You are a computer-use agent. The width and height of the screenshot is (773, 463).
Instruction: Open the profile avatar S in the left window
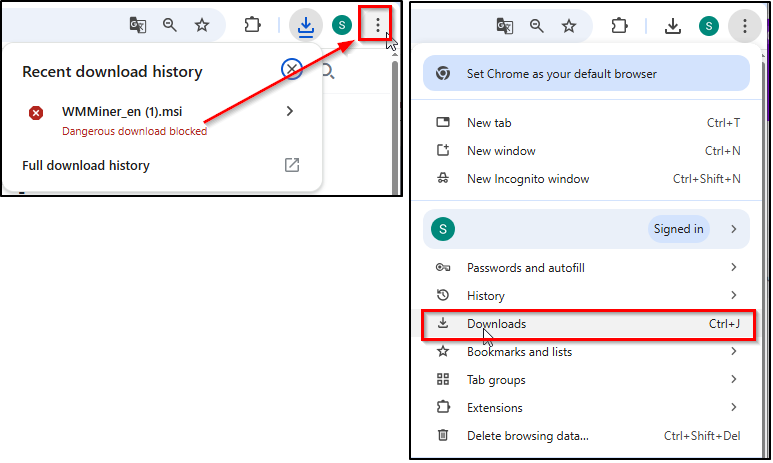(342, 25)
